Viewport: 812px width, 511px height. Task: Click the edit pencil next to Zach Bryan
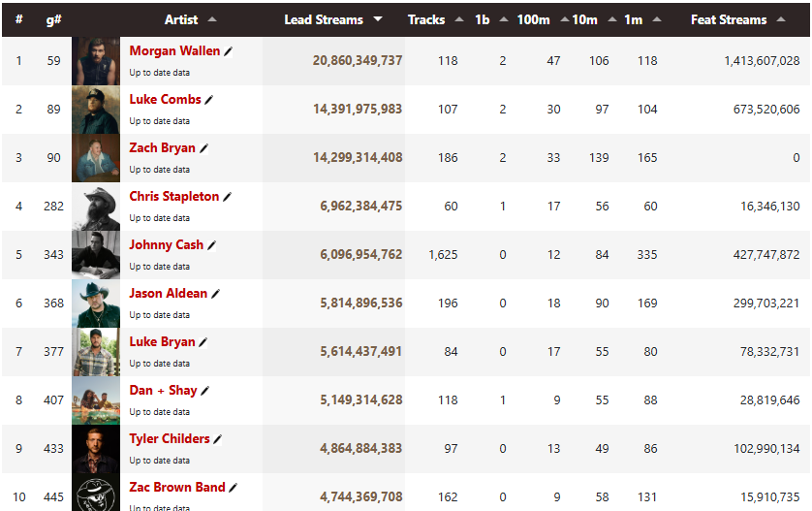[x=203, y=148]
